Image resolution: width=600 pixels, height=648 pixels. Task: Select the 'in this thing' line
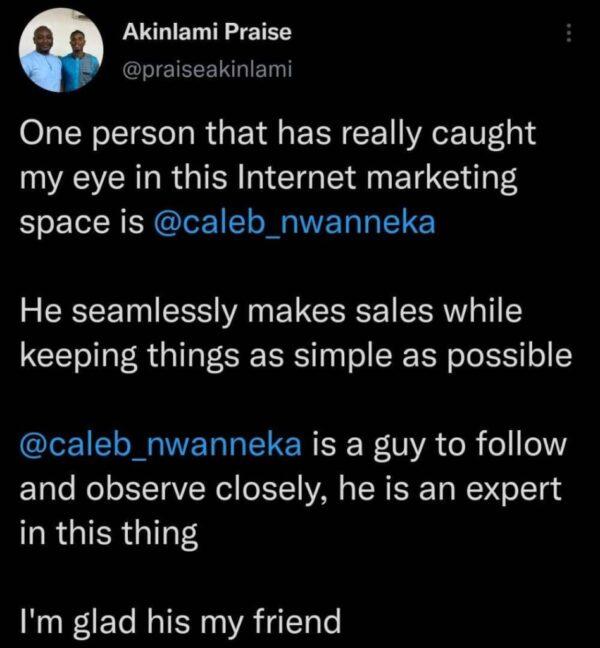tap(109, 533)
